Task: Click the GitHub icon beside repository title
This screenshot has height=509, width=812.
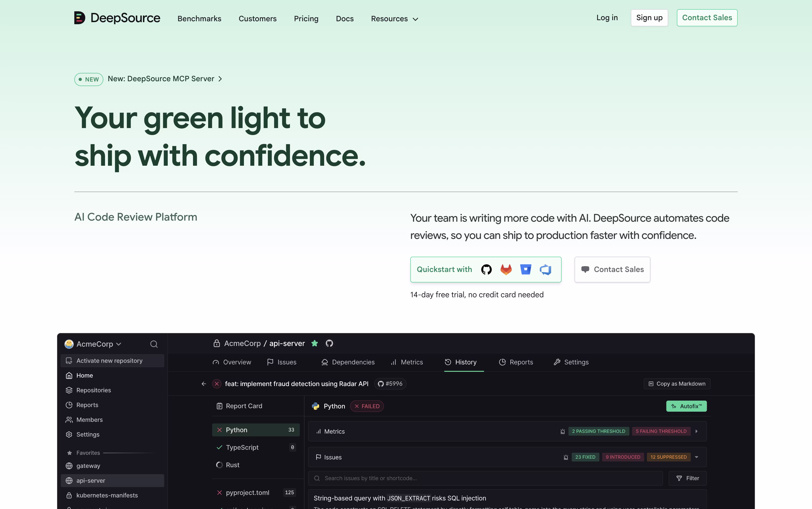Action: (329, 343)
